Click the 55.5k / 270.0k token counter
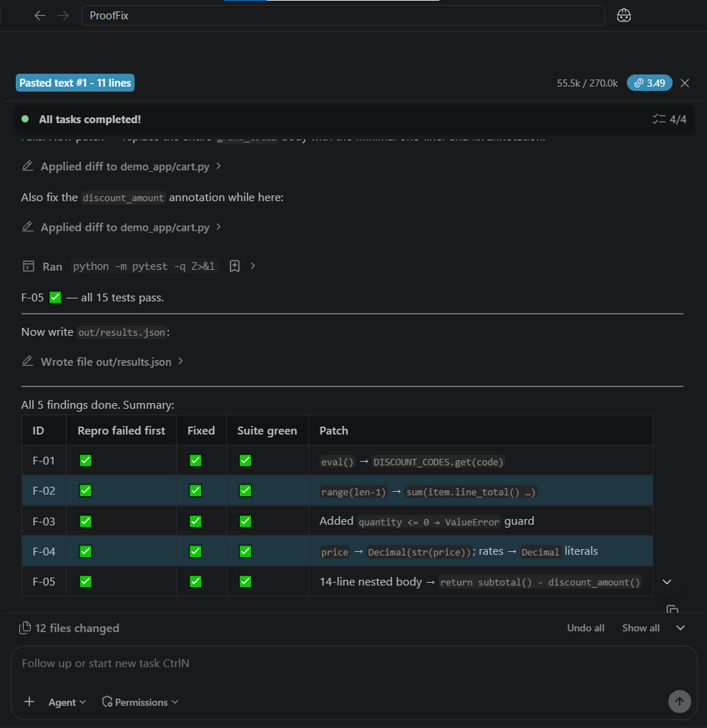Viewport: 707px width, 728px height. click(x=587, y=83)
